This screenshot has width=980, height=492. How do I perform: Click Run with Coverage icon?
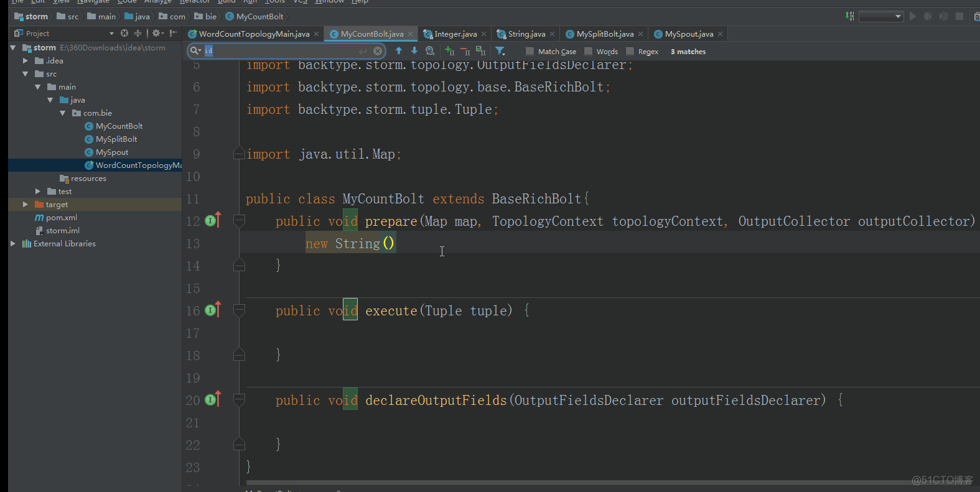click(x=943, y=16)
